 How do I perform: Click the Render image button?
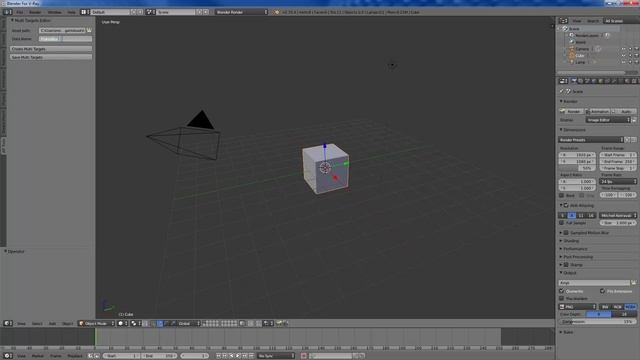click(571, 111)
